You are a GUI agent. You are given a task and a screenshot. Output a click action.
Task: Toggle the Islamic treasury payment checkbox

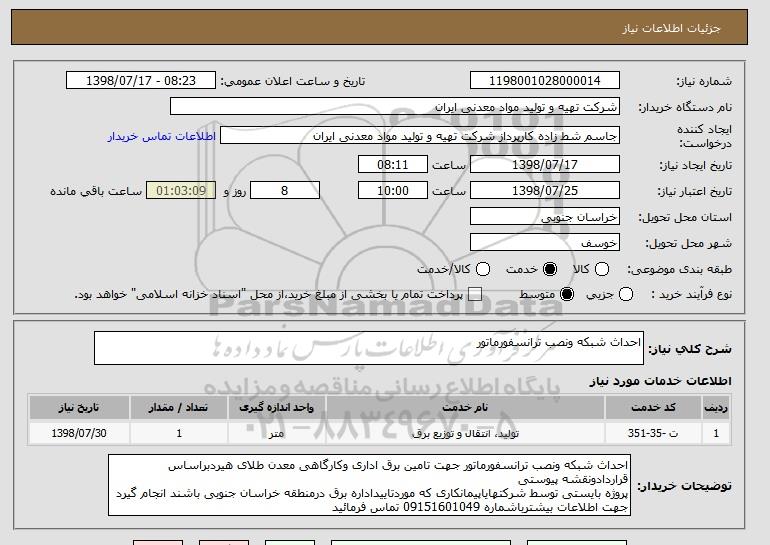pyautogui.click(x=475, y=294)
